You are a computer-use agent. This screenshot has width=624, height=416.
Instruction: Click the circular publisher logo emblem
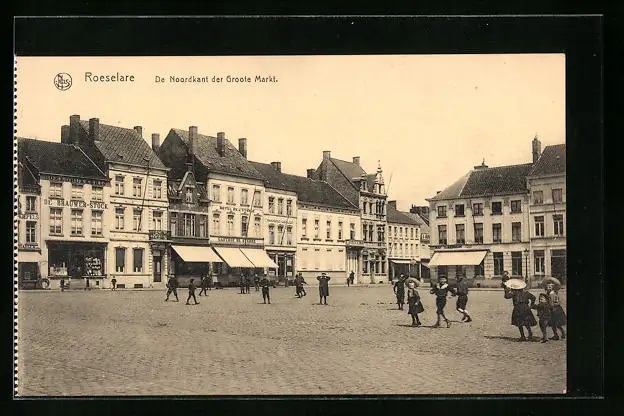63,81
